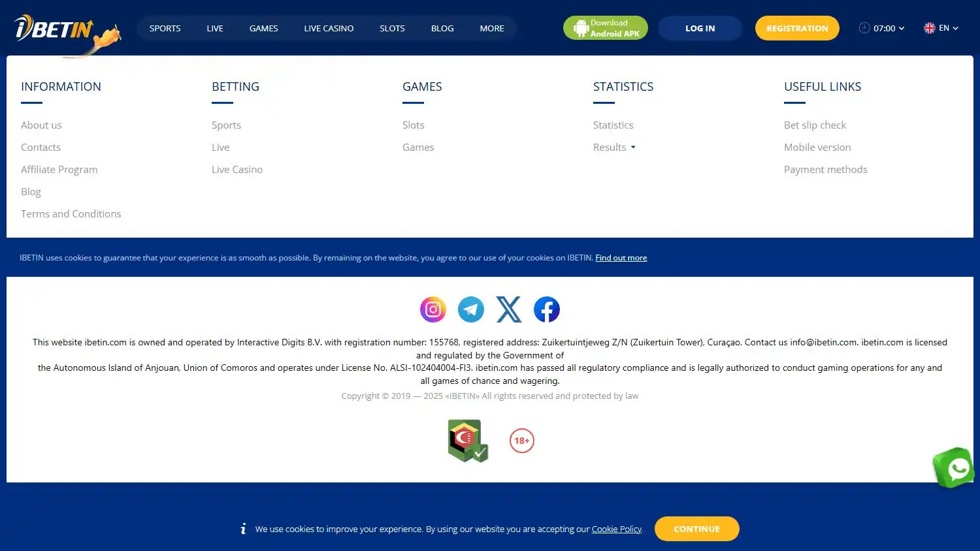
Task: Open the footer Live betting link
Action: 221,148
